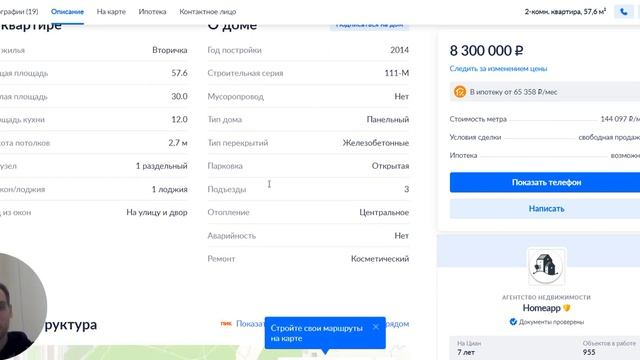Click the Подъезды label
Viewport: 640px width, 360px height.
tap(227, 189)
